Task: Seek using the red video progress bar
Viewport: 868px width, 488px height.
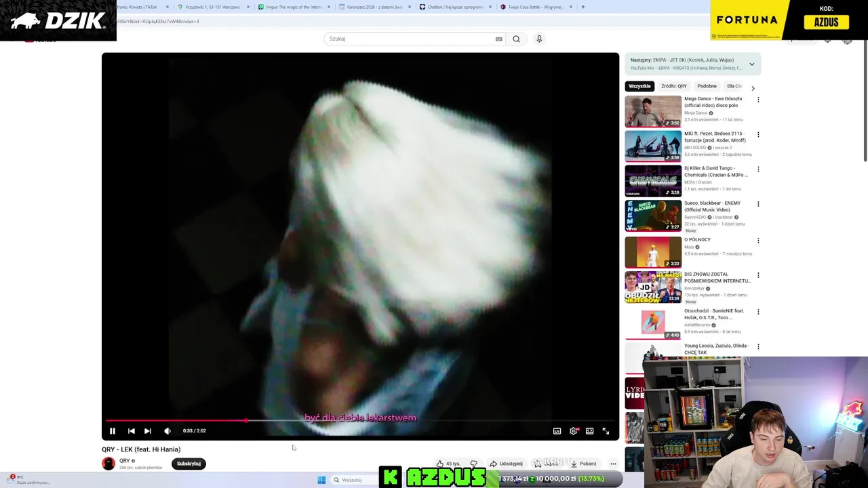Action: [360, 421]
